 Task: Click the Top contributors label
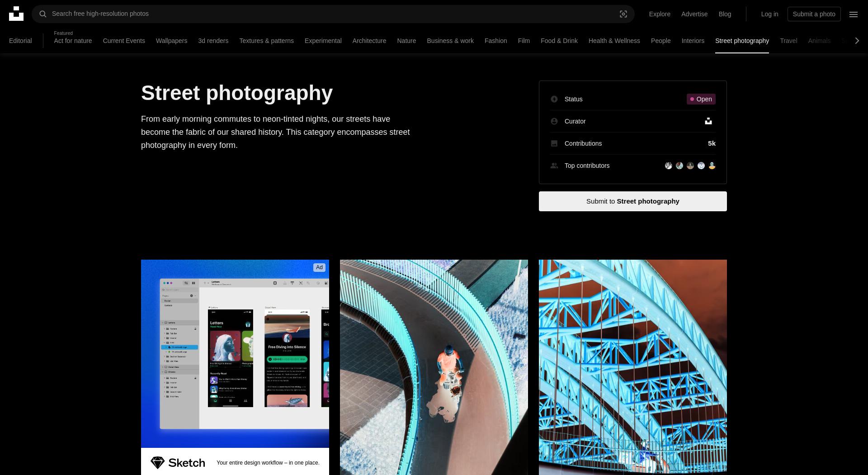[x=587, y=166]
